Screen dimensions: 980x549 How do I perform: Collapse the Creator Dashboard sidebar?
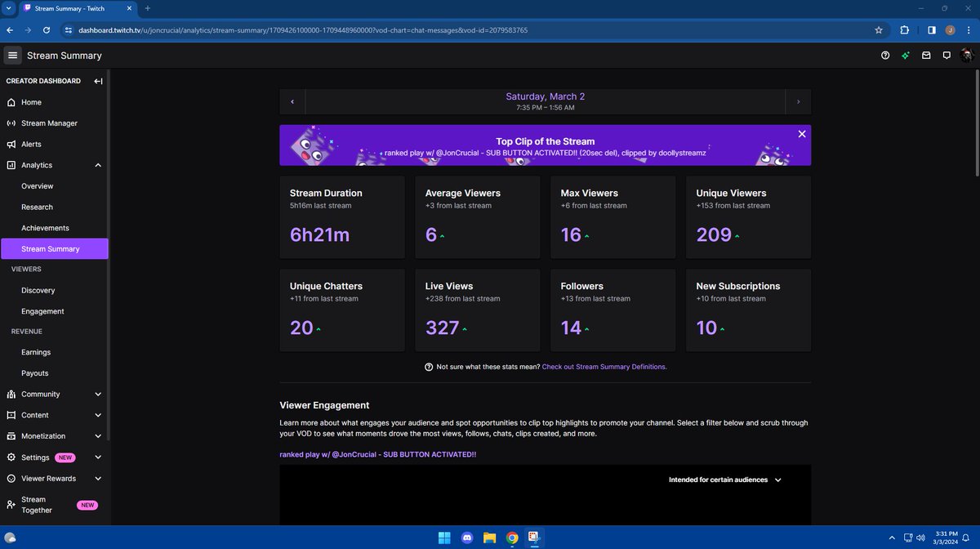coord(98,81)
